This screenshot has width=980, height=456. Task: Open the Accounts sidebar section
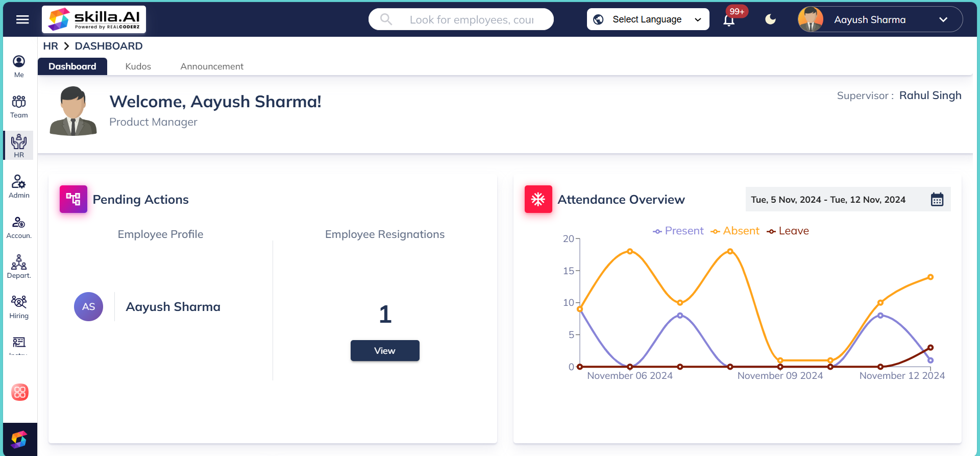click(19, 227)
